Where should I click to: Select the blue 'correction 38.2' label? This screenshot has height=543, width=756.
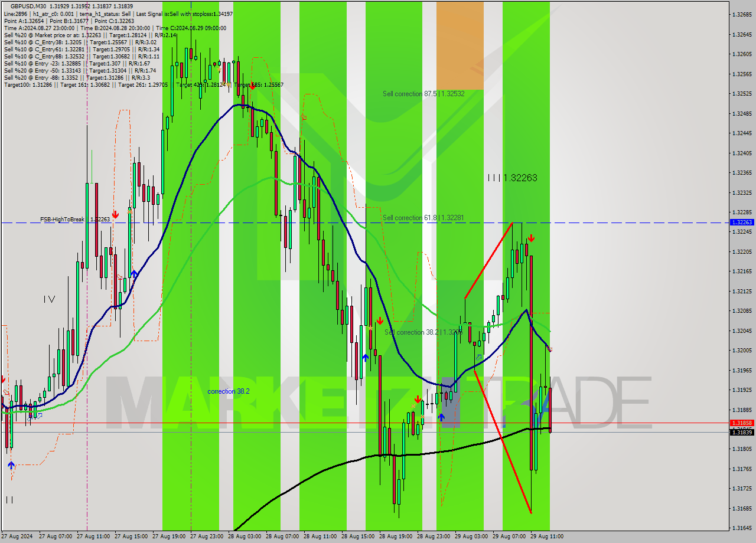coord(229,391)
